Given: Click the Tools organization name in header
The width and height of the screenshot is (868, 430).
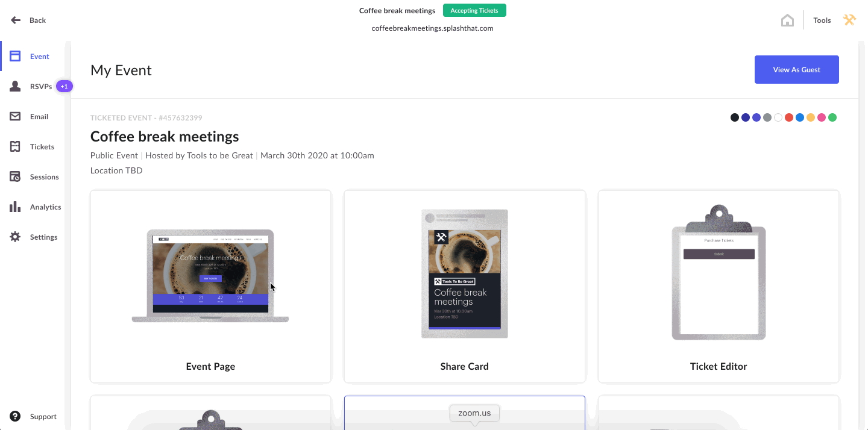Looking at the screenshot, I should pos(822,20).
